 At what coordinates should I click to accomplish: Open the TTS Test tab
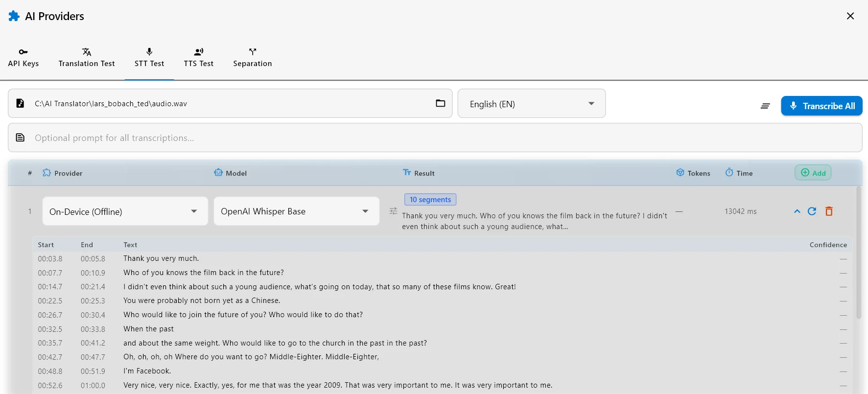(199, 58)
